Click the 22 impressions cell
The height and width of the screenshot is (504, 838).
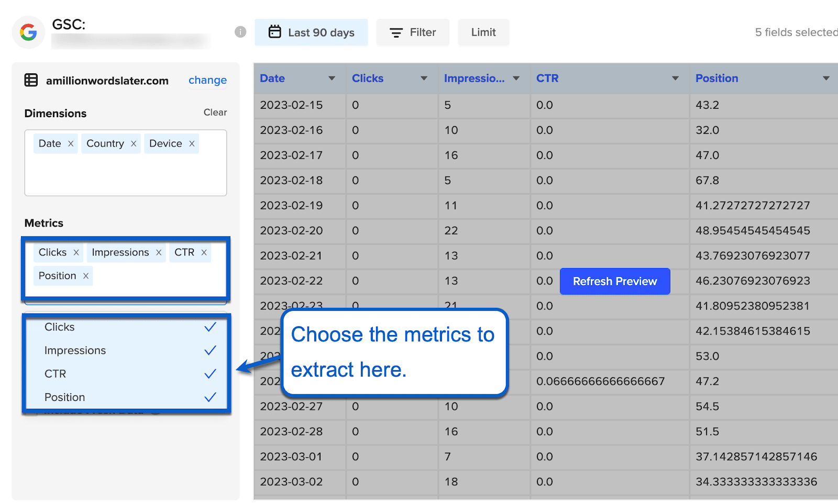tap(484, 231)
